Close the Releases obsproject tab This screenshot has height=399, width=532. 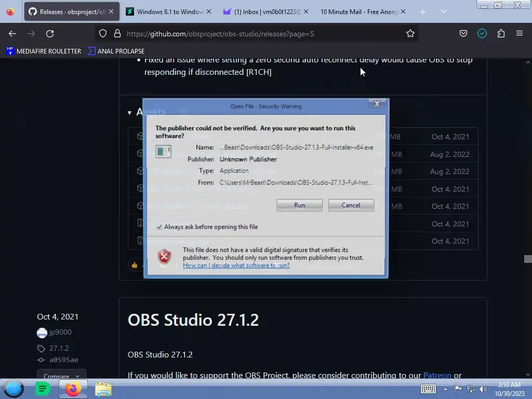point(111,11)
